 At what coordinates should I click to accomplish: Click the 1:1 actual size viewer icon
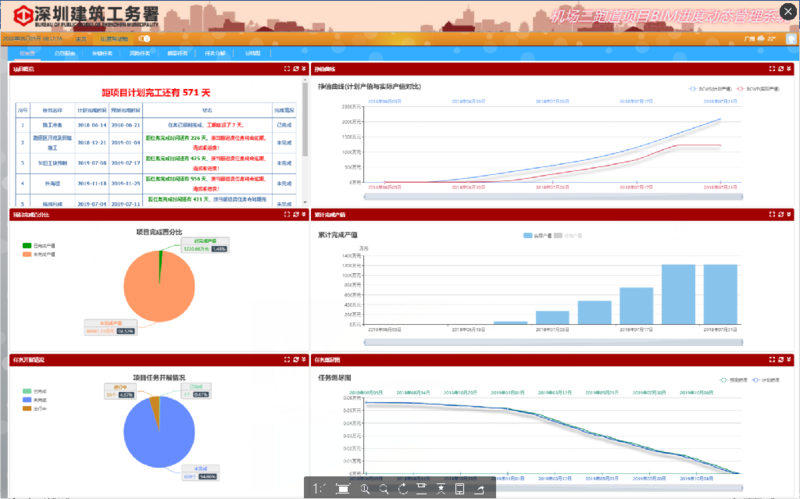tap(319, 488)
